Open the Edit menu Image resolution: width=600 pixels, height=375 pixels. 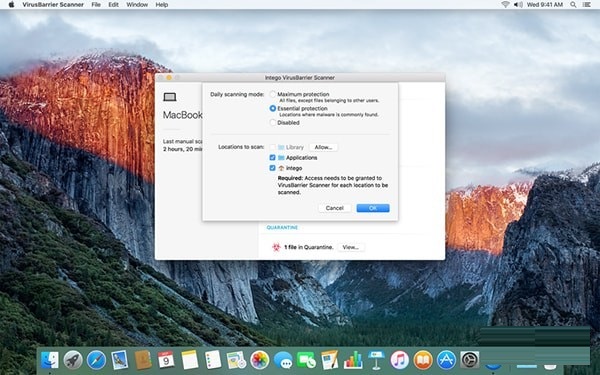[x=113, y=5]
